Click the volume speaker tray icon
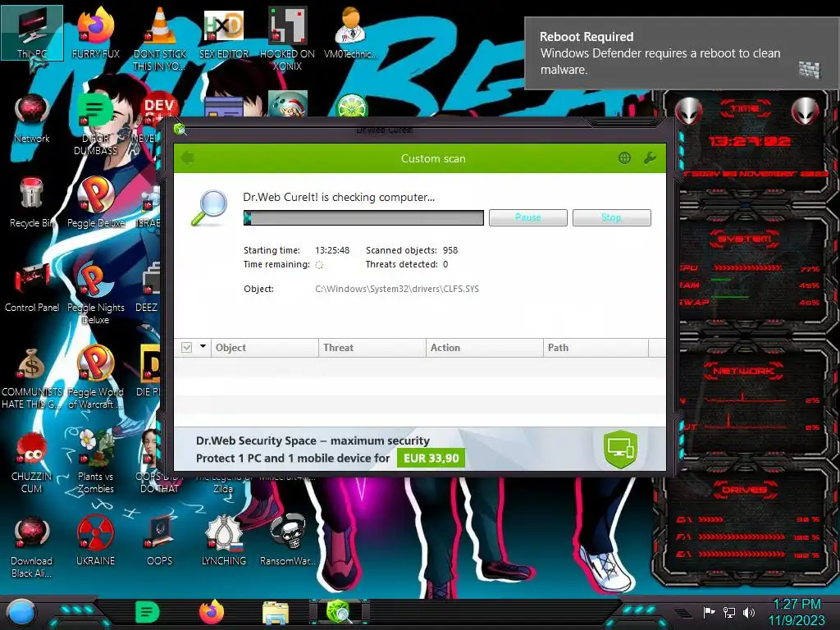Image resolution: width=840 pixels, height=630 pixels. click(749, 612)
